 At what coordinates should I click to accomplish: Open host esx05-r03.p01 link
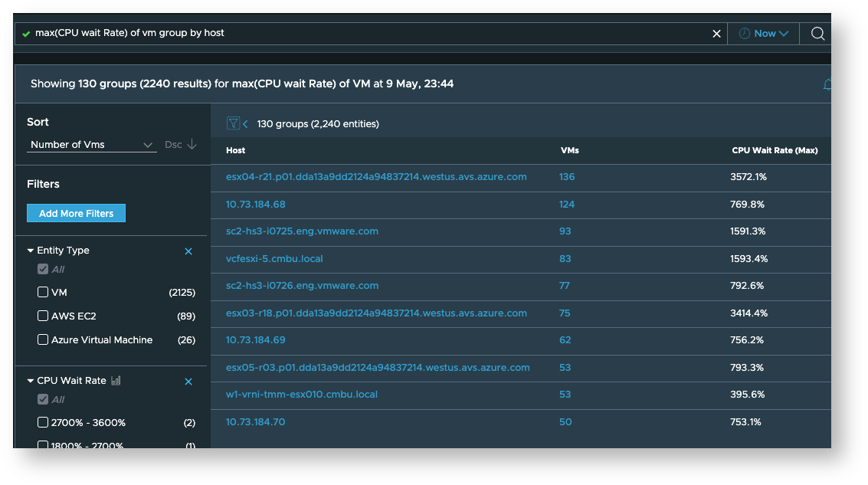pos(378,368)
